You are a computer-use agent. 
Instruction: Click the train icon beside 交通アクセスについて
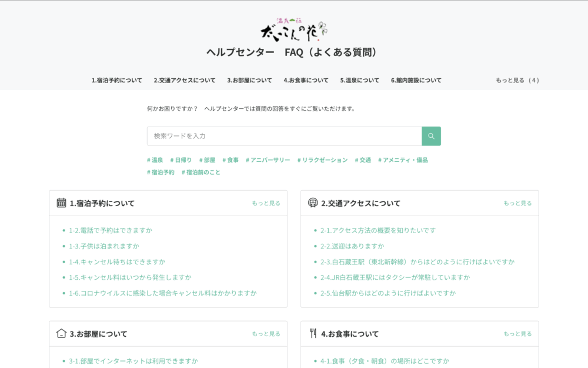pyautogui.click(x=313, y=202)
